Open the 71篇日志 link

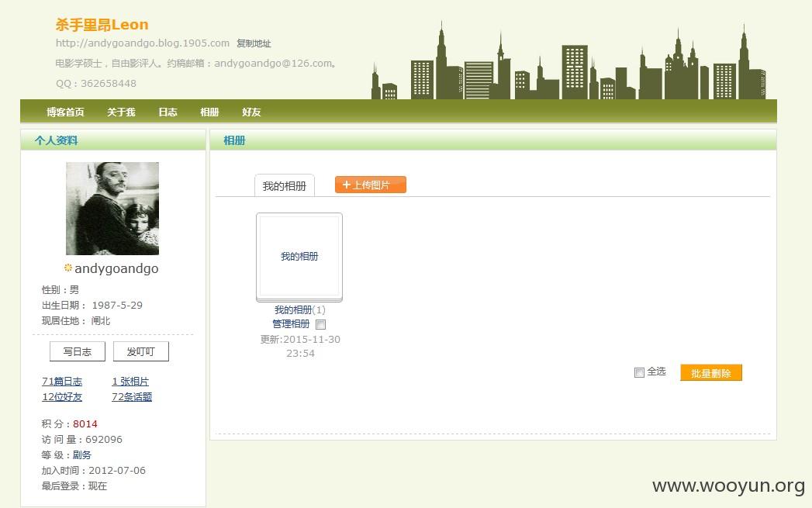pos(62,381)
